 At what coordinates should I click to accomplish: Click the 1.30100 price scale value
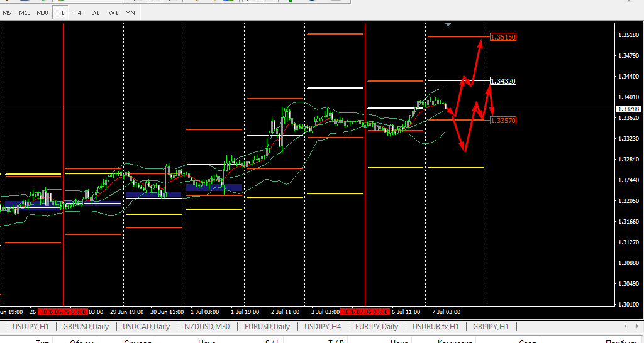coord(628,305)
